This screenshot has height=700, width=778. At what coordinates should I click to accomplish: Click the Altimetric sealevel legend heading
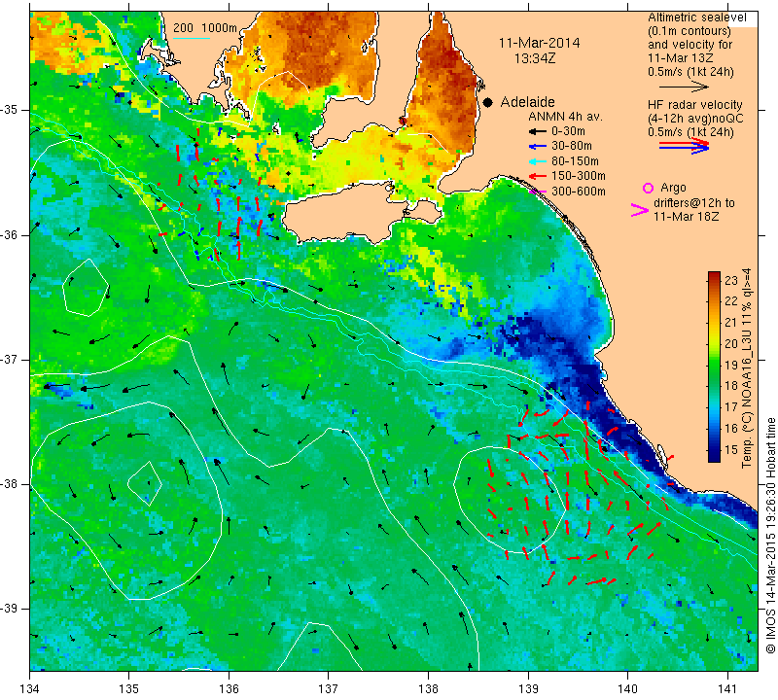[x=696, y=17]
